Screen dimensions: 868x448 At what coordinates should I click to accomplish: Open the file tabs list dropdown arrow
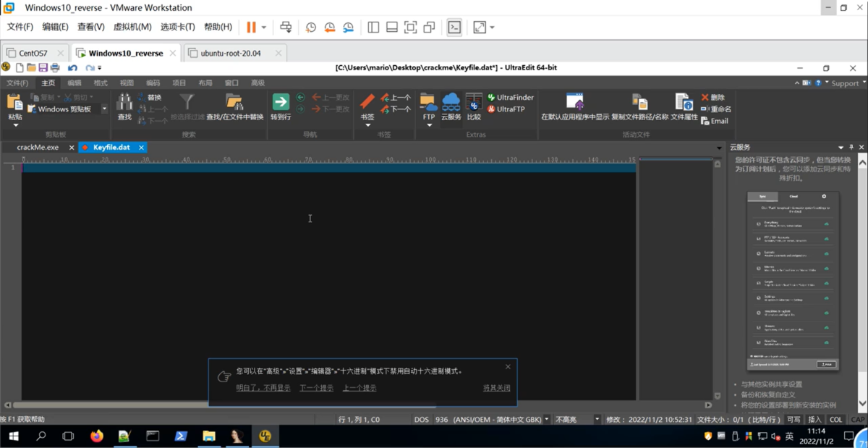point(719,148)
